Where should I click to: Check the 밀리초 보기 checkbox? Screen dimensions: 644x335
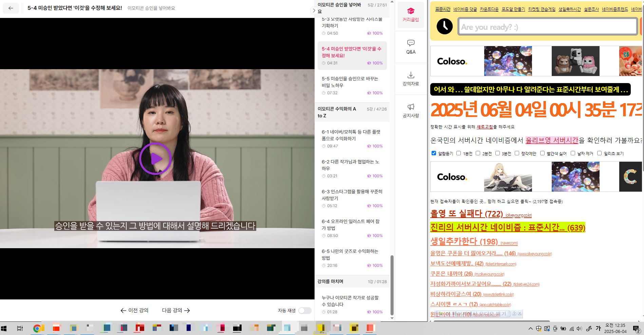599,153
